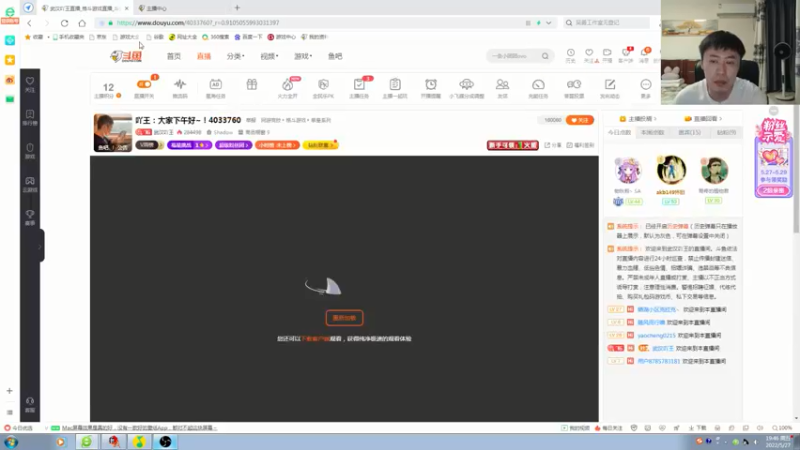Select the 今日贡献 tab

[x=619, y=133]
